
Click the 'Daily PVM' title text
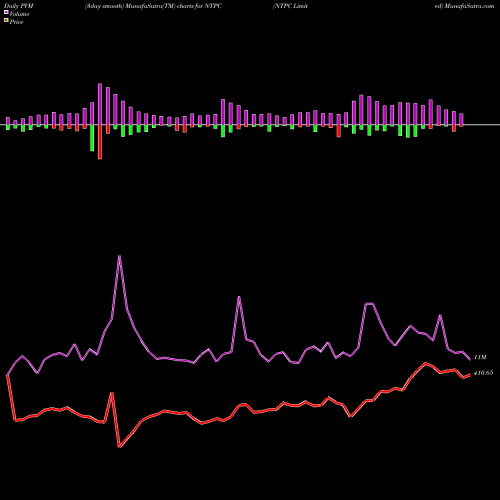pos(19,6)
